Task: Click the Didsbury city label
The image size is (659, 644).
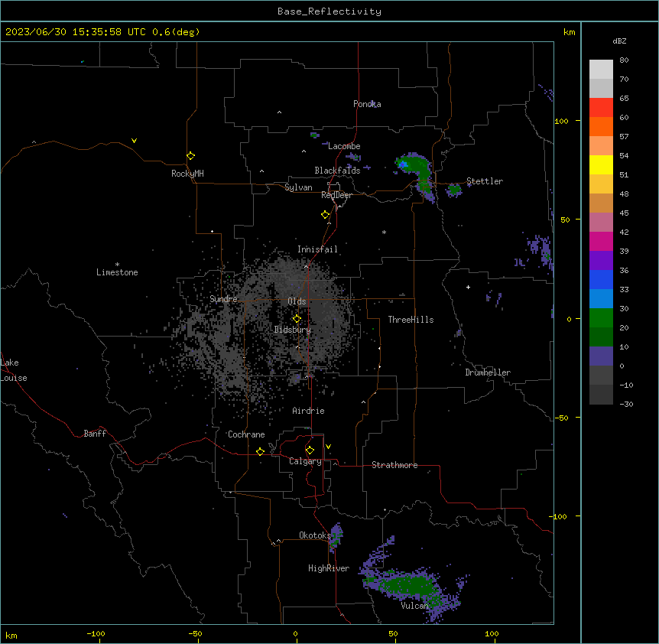Action: [x=293, y=330]
